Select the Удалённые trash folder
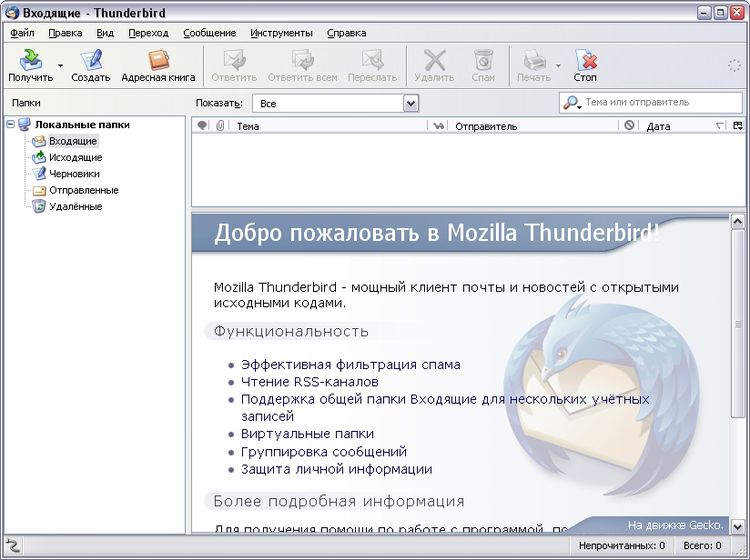750x560 pixels. [x=76, y=206]
